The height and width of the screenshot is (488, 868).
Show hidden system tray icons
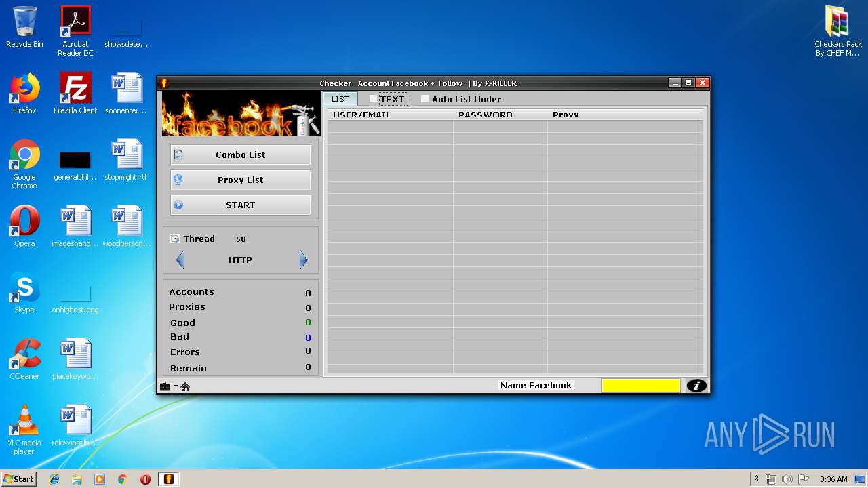click(x=756, y=479)
